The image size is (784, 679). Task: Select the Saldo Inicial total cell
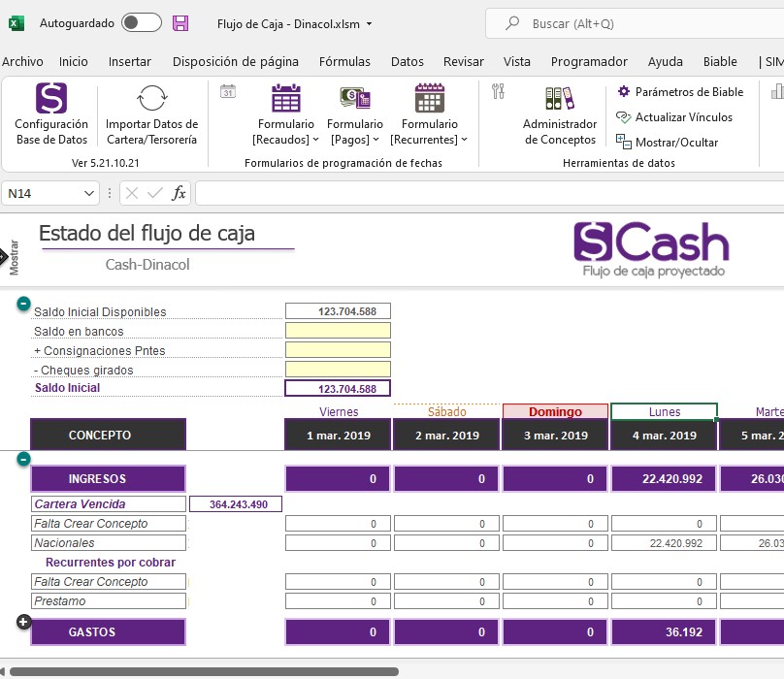pos(338,388)
